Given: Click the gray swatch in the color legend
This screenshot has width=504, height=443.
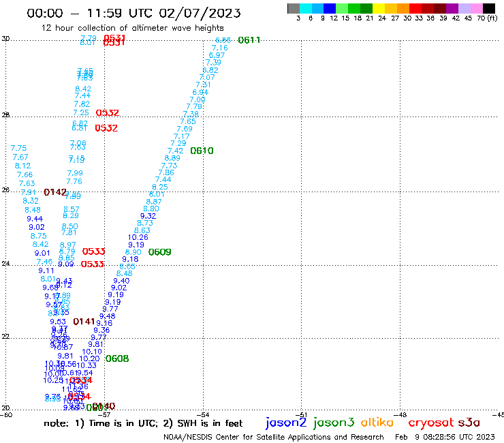Looking at the screenshot, I should (294, 8).
